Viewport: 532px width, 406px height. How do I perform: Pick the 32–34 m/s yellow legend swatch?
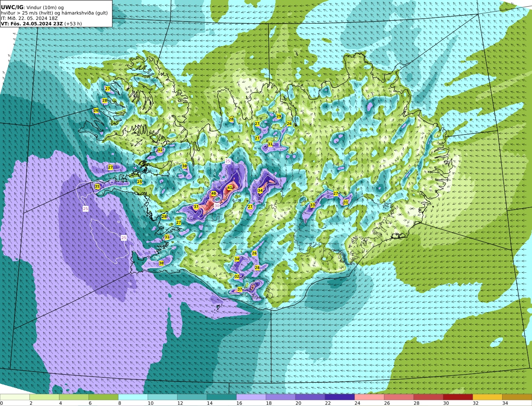pyautogui.click(x=487, y=397)
